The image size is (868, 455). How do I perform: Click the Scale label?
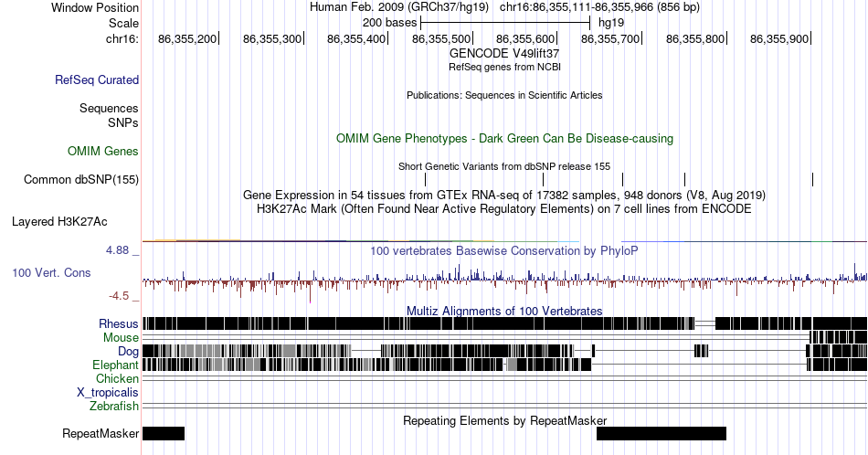pos(123,23)
